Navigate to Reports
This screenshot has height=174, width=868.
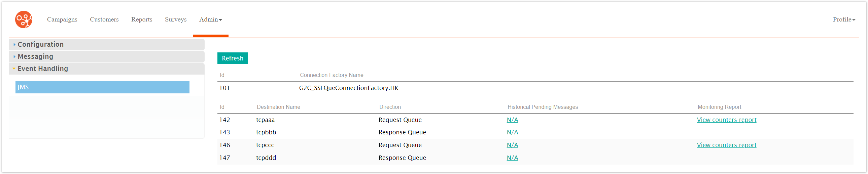[x=141, y=19]
